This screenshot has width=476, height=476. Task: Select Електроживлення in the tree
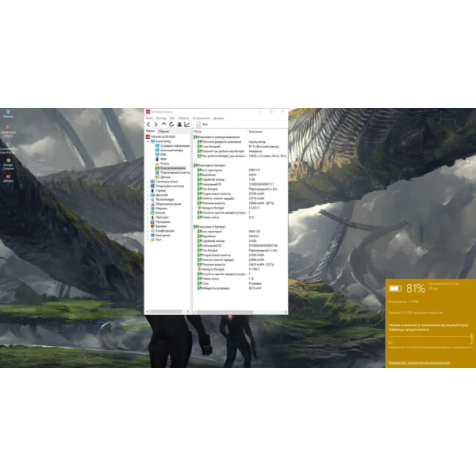170,168
